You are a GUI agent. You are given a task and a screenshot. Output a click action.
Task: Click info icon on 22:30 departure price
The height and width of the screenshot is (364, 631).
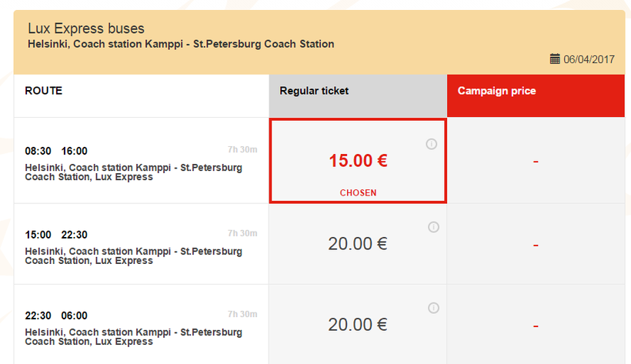(x=433, y=309)
